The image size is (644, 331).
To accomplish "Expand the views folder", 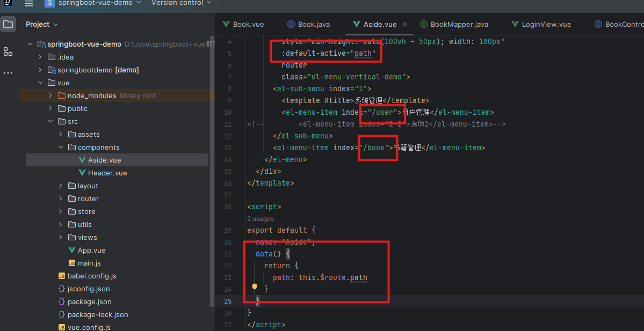I will click(60, 237).
